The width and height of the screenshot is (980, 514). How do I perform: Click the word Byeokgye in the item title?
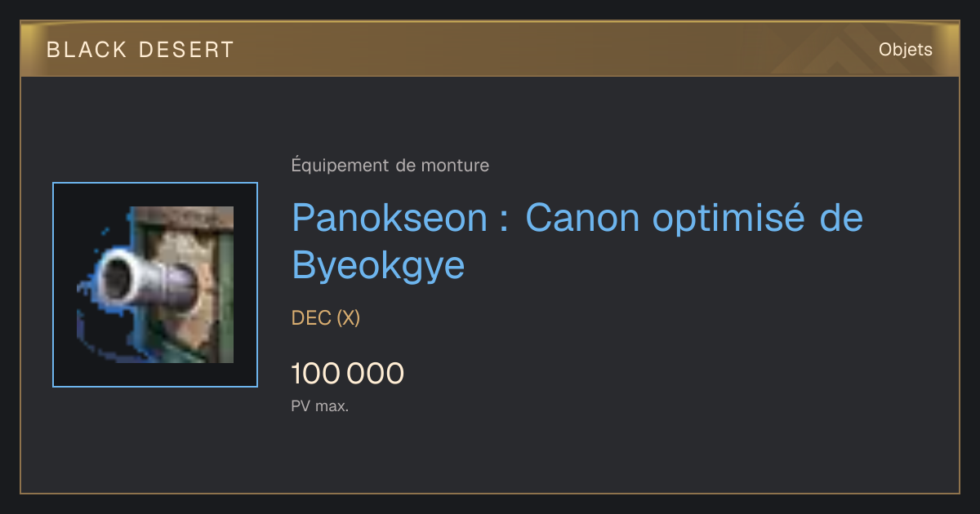378,264
